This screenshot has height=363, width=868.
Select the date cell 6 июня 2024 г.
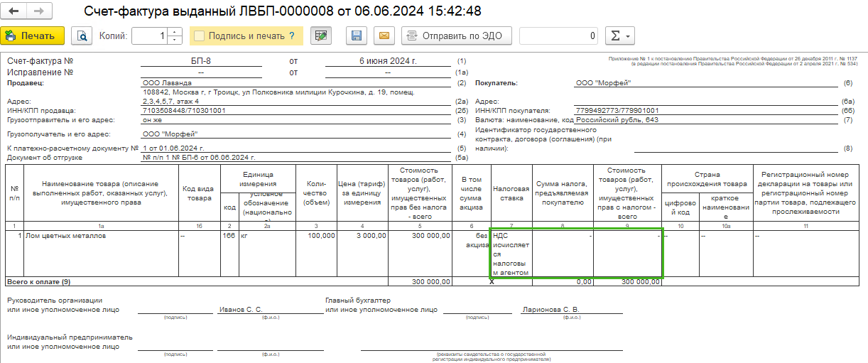[388, 62]
